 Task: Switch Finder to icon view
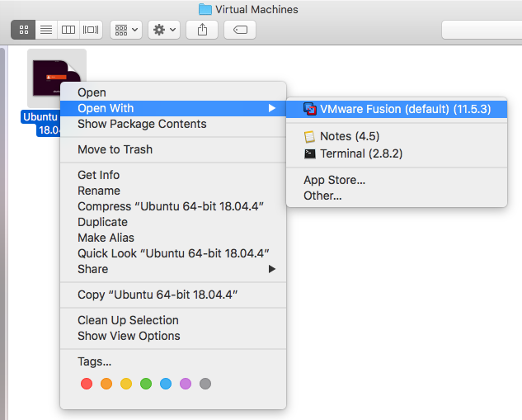[x=23, y=30]
